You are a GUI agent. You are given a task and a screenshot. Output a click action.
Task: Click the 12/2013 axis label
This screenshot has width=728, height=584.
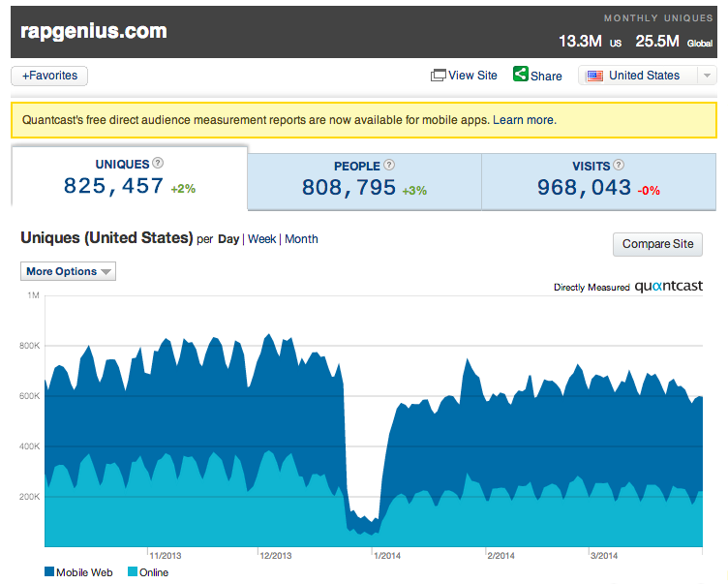coord(276,556)
